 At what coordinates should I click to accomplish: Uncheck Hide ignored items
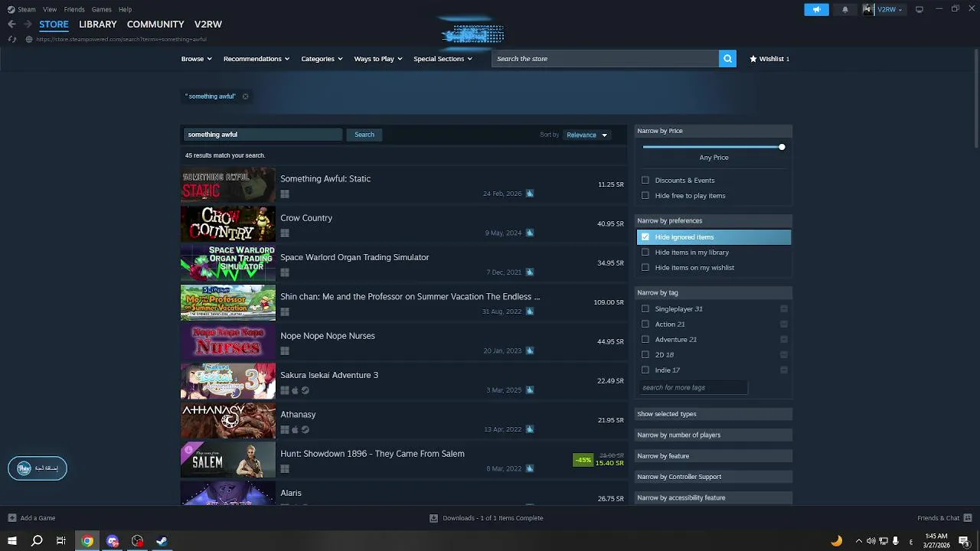645,237
